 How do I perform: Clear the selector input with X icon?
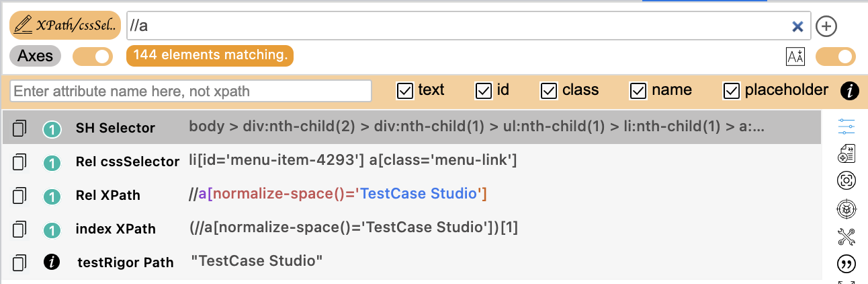pos(797,26)
